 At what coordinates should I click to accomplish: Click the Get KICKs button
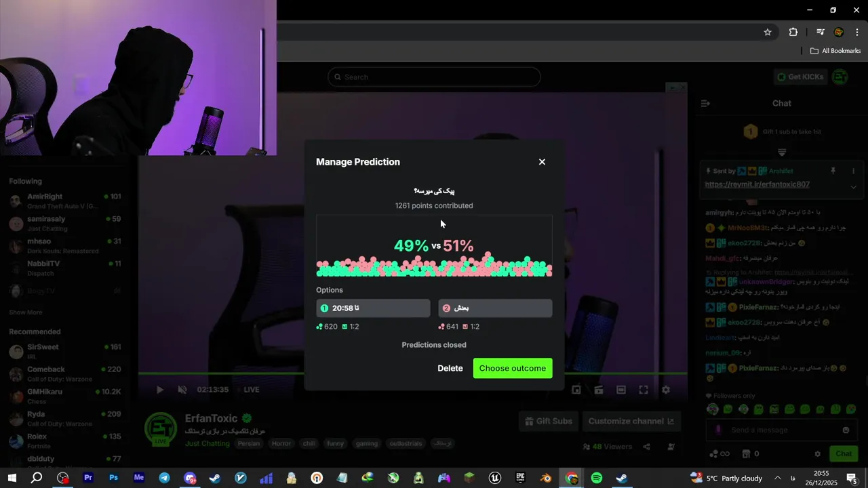coord(800,77)
